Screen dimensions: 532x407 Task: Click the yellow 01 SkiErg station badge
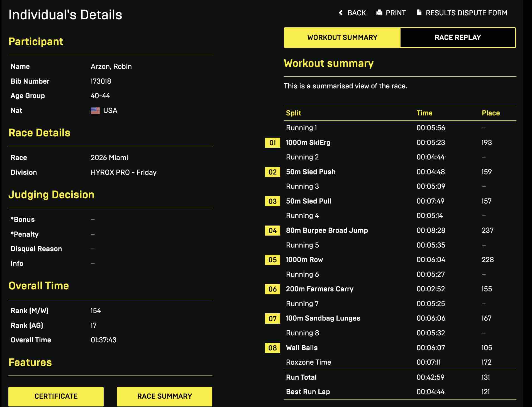pyautogui.click(x=272, y=143)
